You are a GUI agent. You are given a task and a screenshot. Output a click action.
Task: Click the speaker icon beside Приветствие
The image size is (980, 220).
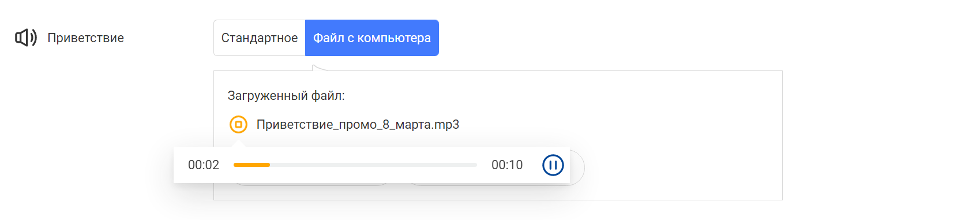coord(26,38)
